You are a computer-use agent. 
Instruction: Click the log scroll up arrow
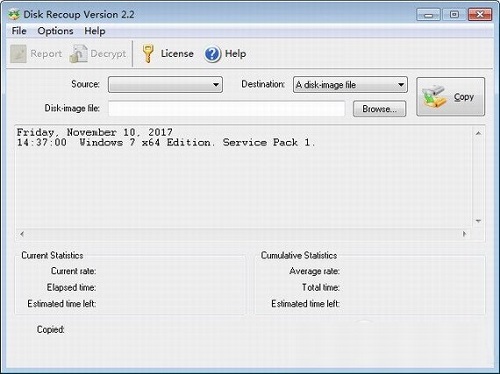[x=478, y=133]
